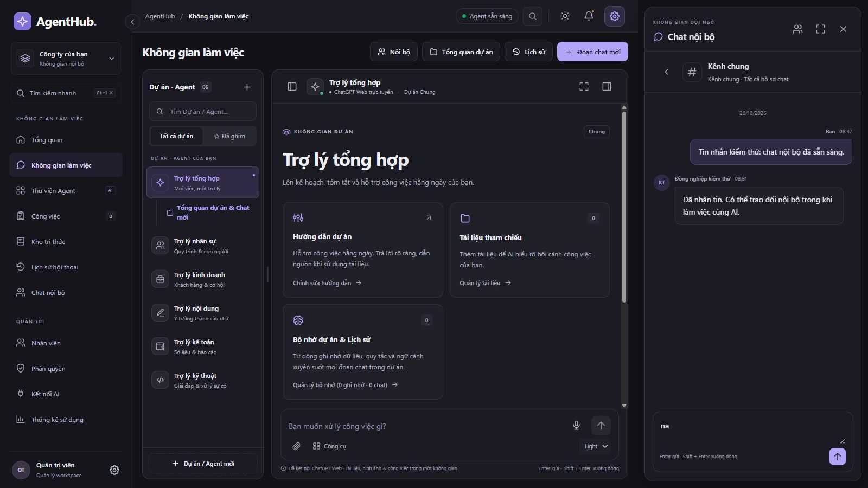The image size is (868, 488).
Task: Add a new project with the plus icon
Action: coord(247,87)
